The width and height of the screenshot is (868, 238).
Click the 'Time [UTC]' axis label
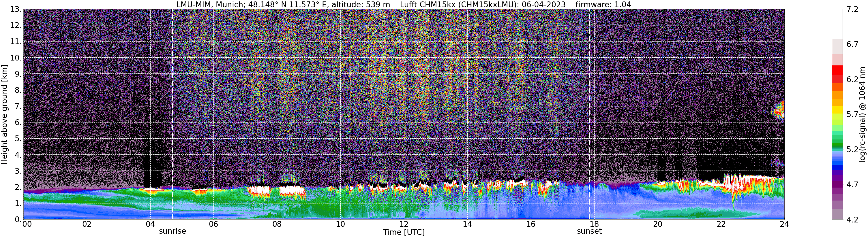[404, 232]
